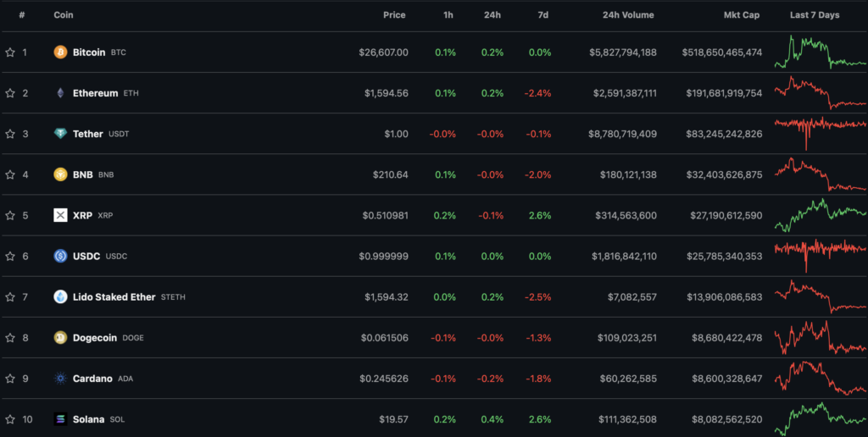Image resolution: width=868 pixels, height=437 pixels.
Task: Open the XRP 7-day sparkline chart
Action: click(819, 215)
